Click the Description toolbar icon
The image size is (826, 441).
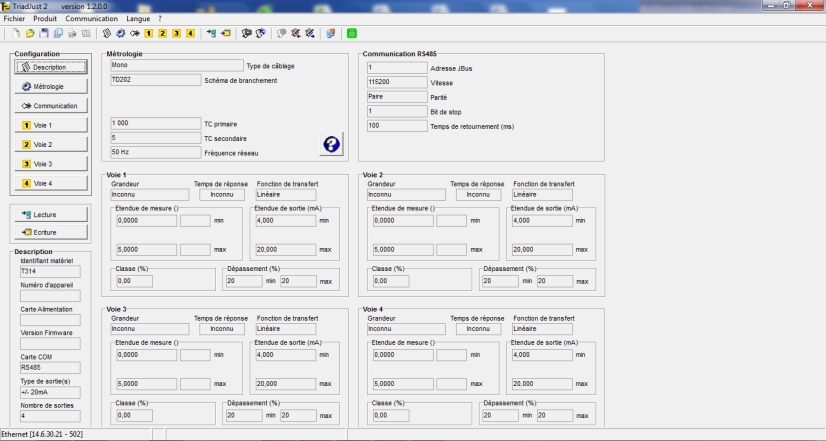(x=107, y=33)
